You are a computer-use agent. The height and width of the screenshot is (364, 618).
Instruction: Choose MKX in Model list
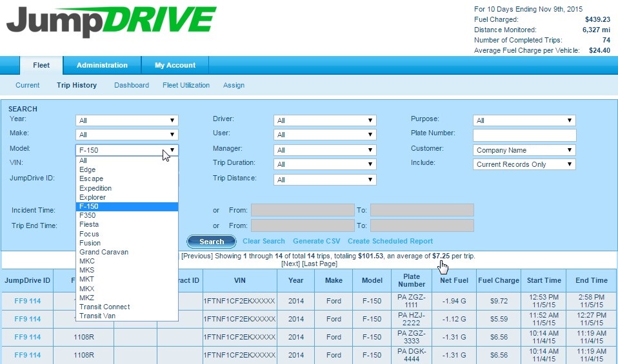click(127, 289)
